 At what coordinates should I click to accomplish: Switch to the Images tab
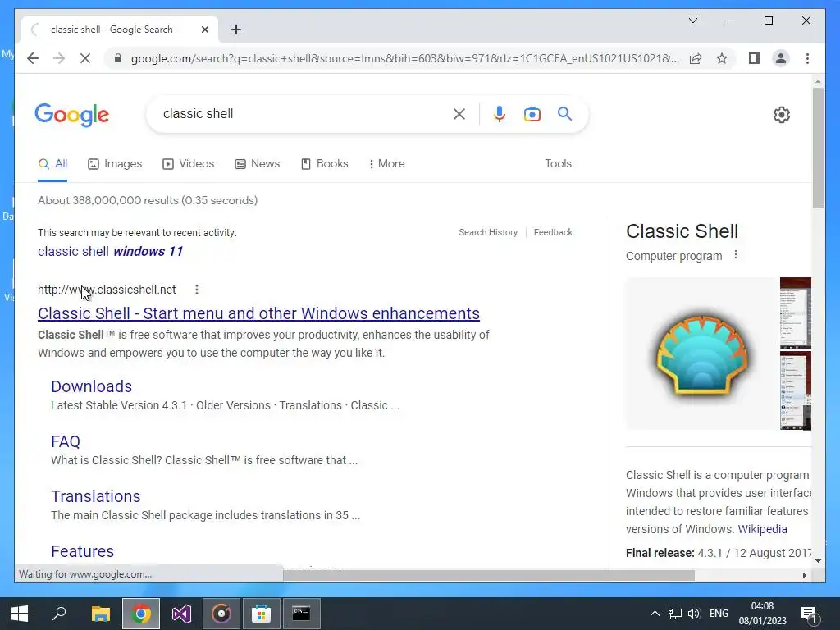click(115, 164)
